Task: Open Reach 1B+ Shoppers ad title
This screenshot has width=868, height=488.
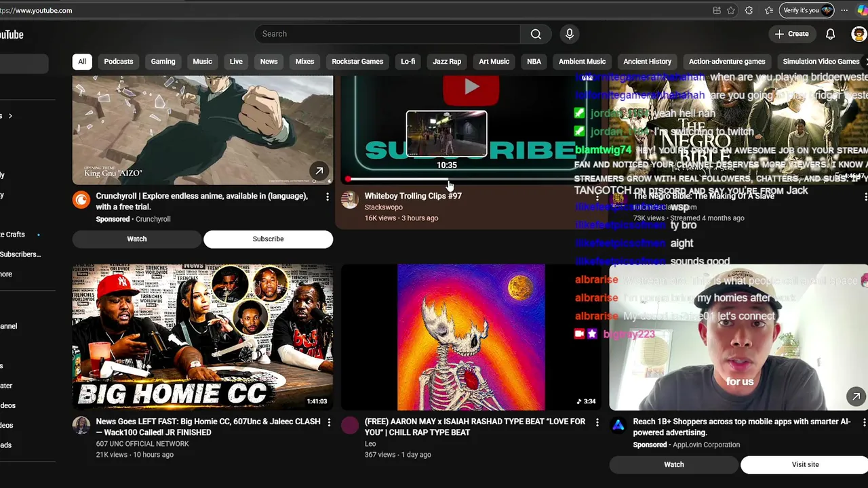Action: [x=742, y=427]
